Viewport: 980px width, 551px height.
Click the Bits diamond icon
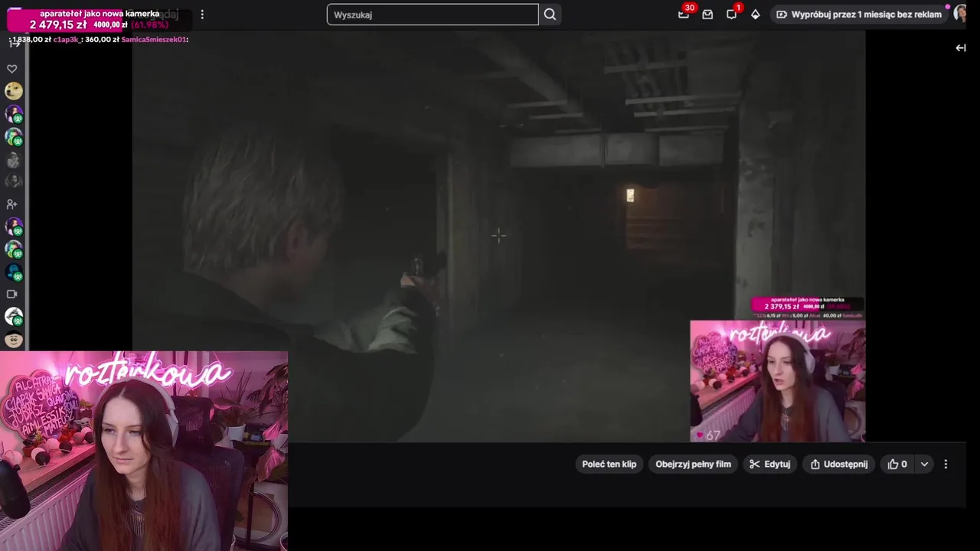(x=756, y=15)
